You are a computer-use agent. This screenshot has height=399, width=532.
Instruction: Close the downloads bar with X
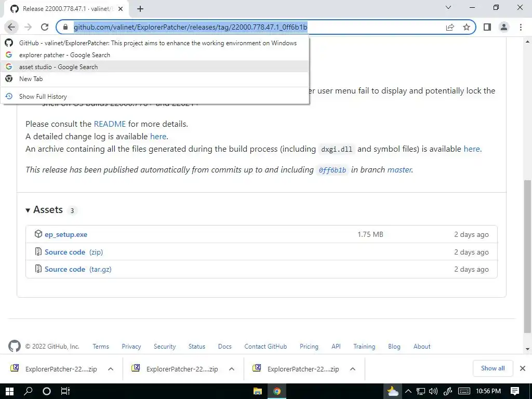click(x=523, y=368)
